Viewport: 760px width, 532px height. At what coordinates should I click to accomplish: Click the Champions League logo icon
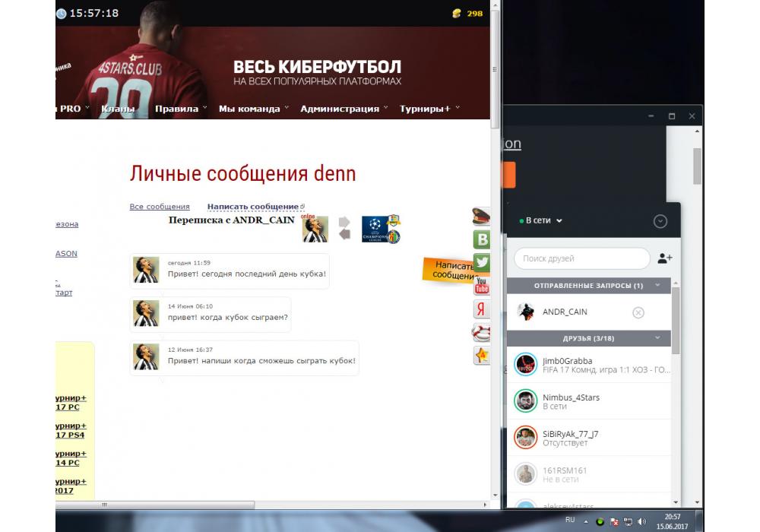coord(374,229)
